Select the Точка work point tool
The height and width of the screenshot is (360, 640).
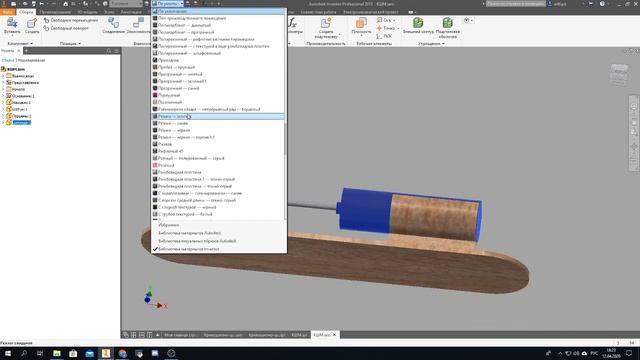point(387,28)
